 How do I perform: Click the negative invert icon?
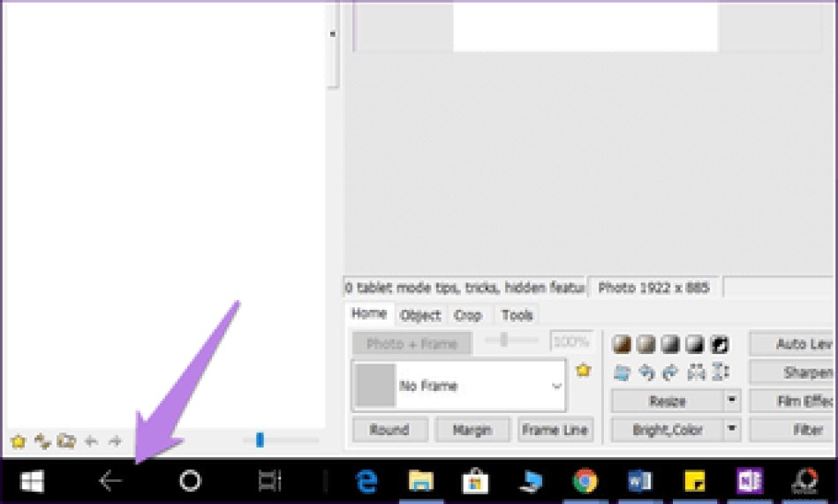pyautogui.click(x=720, y=344)
